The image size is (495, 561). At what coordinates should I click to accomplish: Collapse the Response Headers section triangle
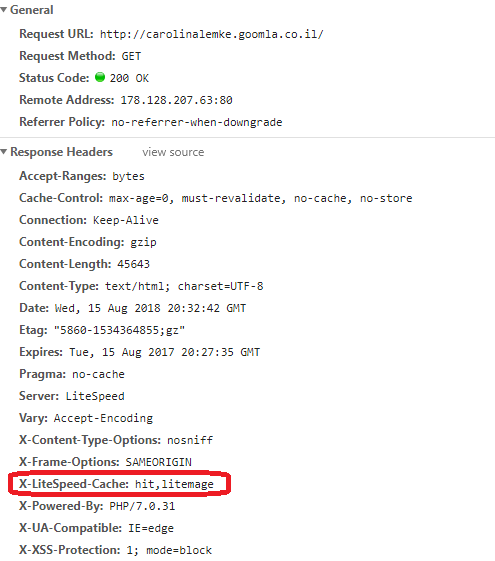pos(4,152)
